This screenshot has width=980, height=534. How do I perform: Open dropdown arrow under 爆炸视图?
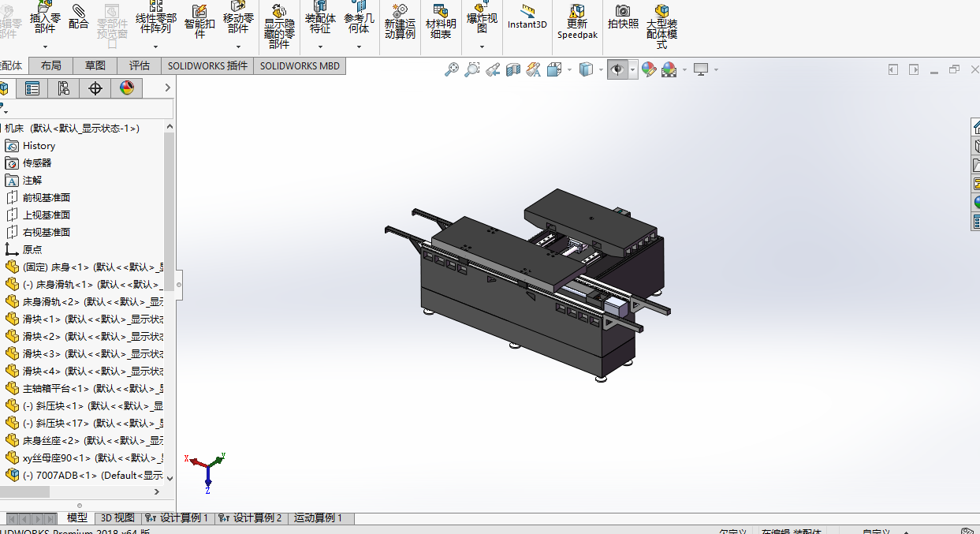click(x=482, y=47)
